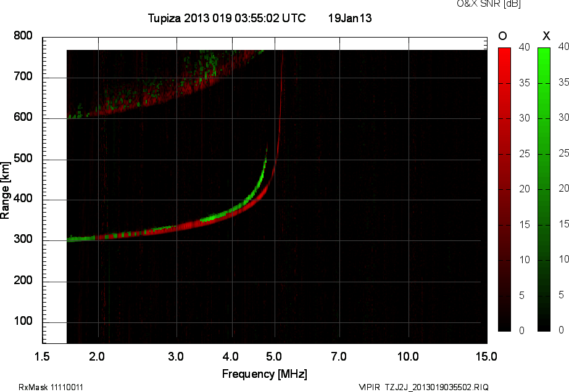Click the 'Range [km]' axis label
The width and height of the screenshot is (569, 392).
pos(5,190)
